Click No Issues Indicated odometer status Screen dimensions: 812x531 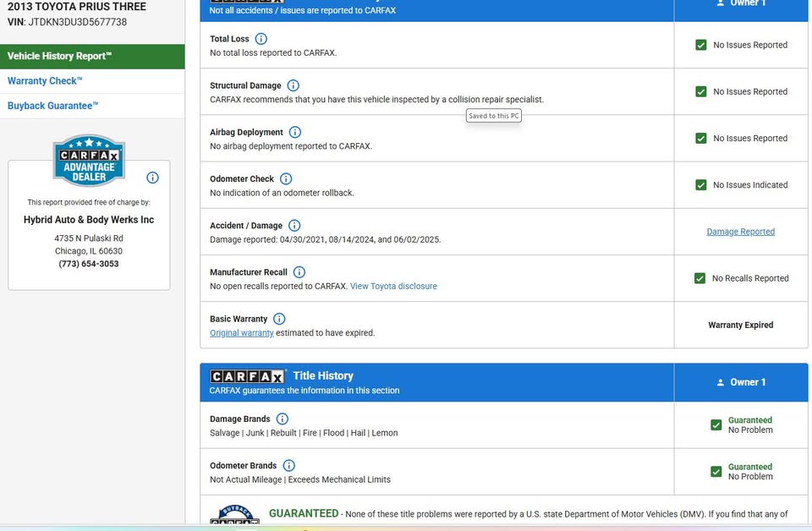tap(750, 185)
